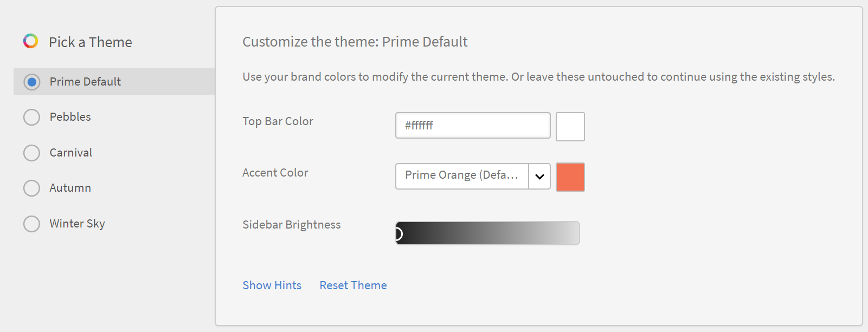Switch to the Winter Sky radio button
The height and width of the screenshot is (332, 868).
point(32,224)
